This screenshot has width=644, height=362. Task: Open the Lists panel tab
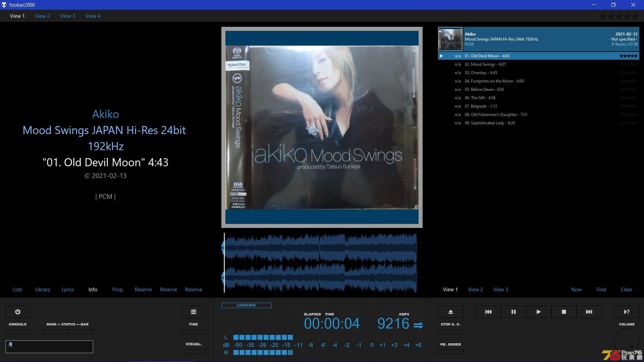(17, 289)
